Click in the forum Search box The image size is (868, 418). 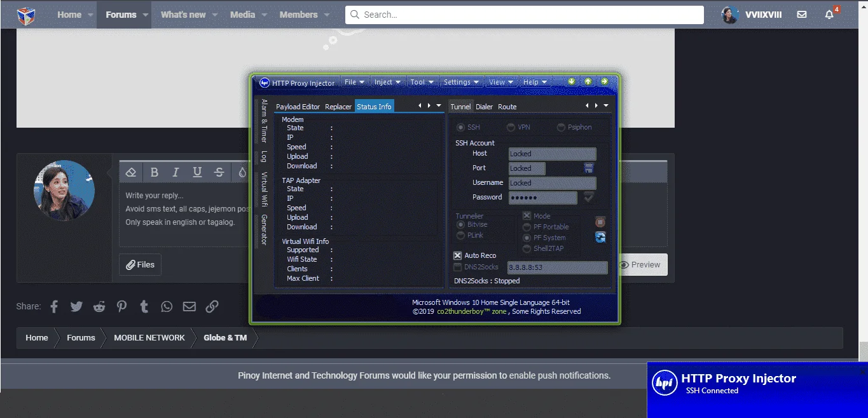(x=525, y=15)
